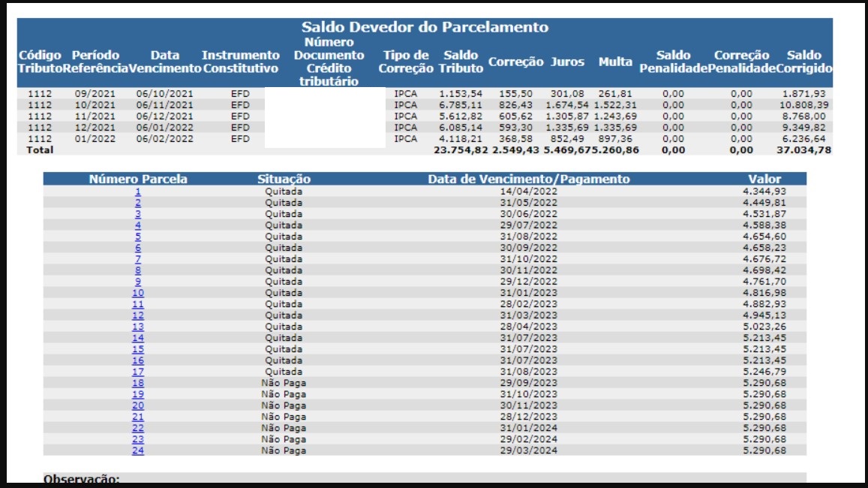Open installment number 22 link
868x488 pixels.
click(138, 428)
